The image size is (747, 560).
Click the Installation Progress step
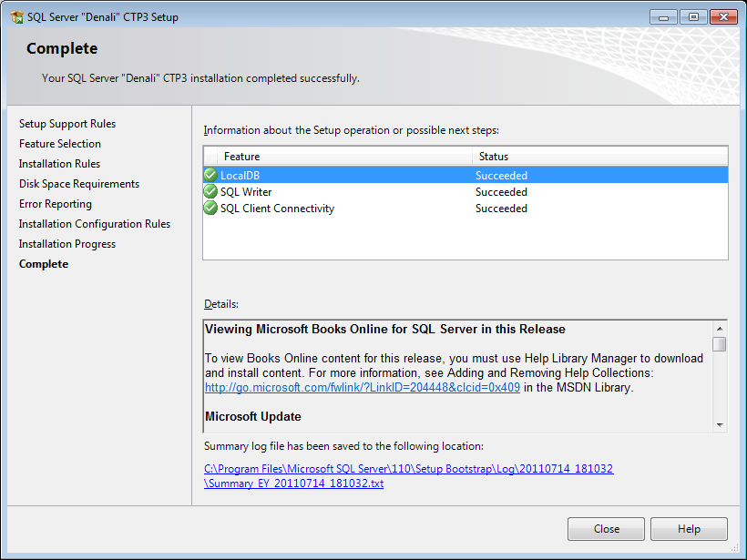[67, 244]
